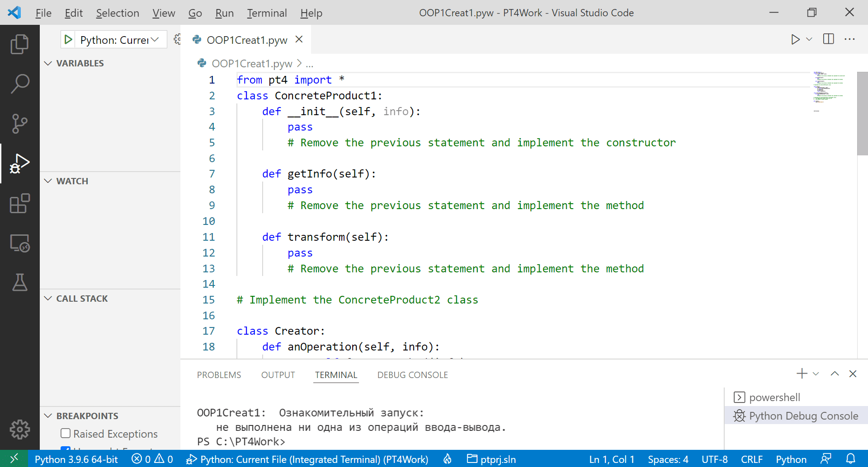Open the Explorer view in the activity bar

pyautogui.click(x=19, y=44)
